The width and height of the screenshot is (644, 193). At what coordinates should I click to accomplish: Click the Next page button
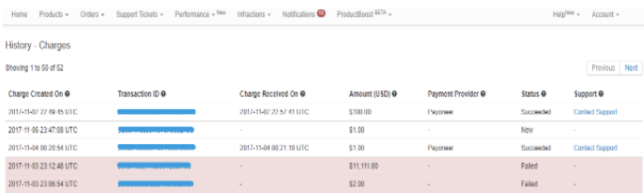pyautogui.click(x=631, y=68)
